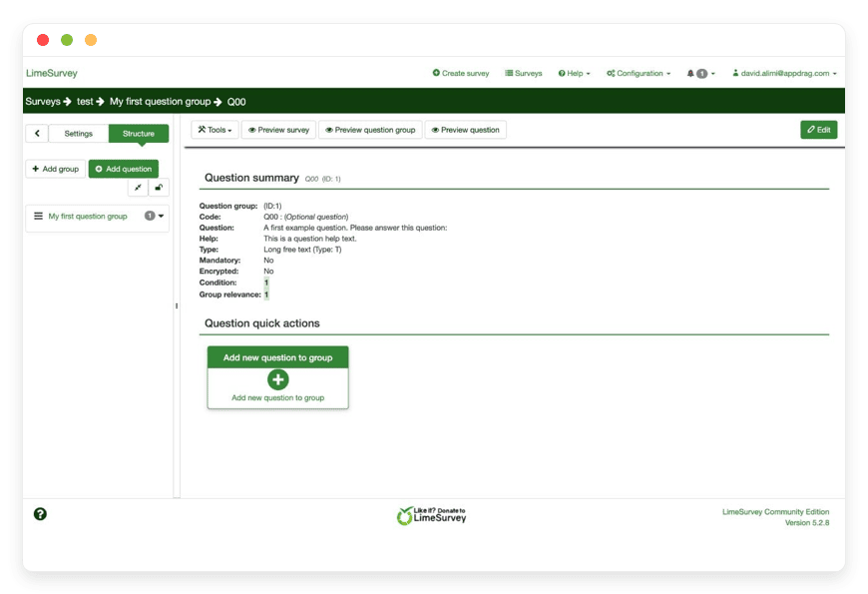Click Preview survey button
The image size is (868, 594).
point(278,130)
